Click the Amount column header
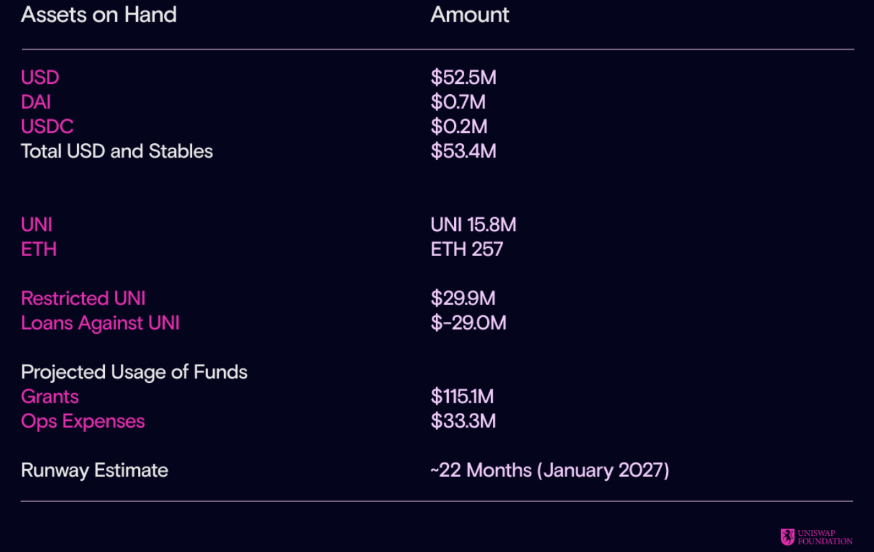874x552 pixels. click(x=470, y=14)
